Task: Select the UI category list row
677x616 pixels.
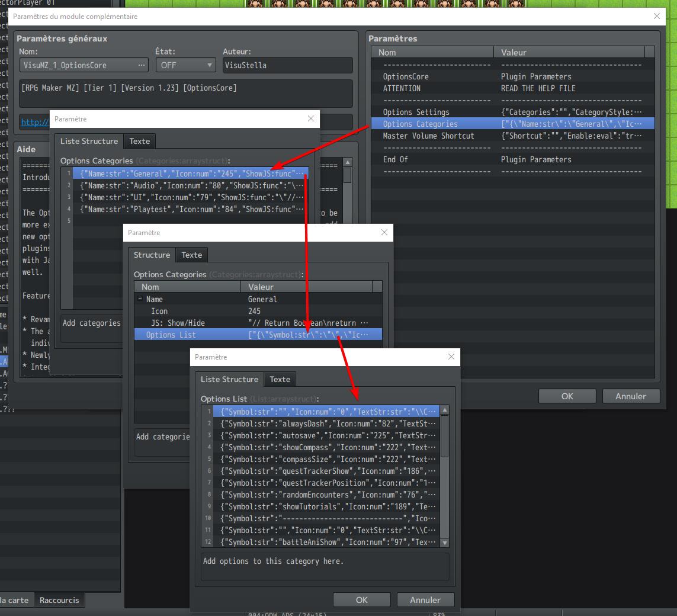Action: 190,197
